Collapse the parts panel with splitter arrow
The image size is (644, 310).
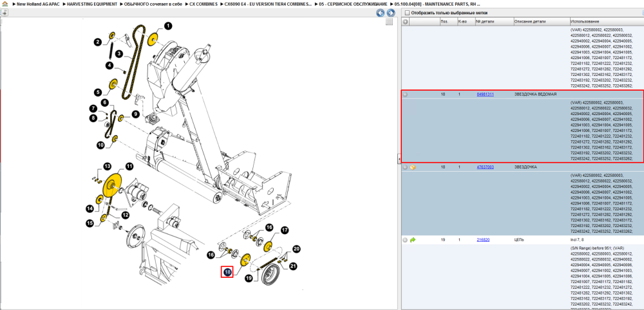(x=399, y=159)
